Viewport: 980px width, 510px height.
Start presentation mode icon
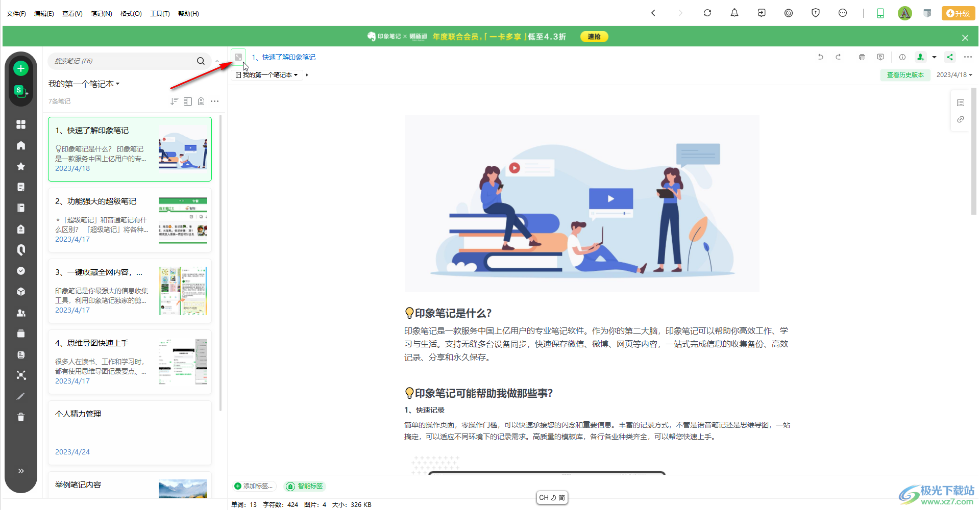[x=880, y=57]
